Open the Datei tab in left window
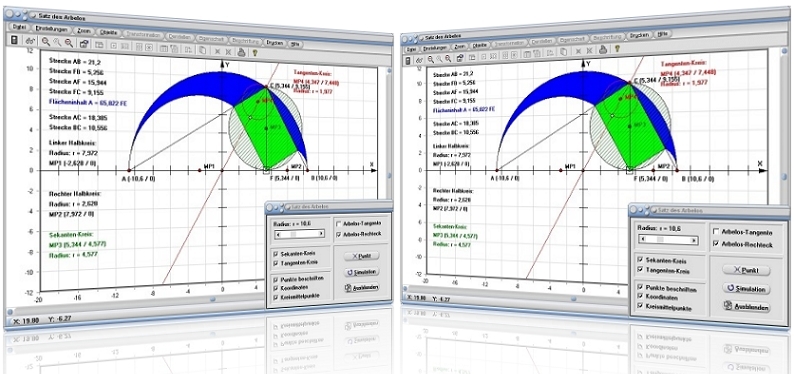Viewport: 794px width, 374px height. [x=19, y=27]
